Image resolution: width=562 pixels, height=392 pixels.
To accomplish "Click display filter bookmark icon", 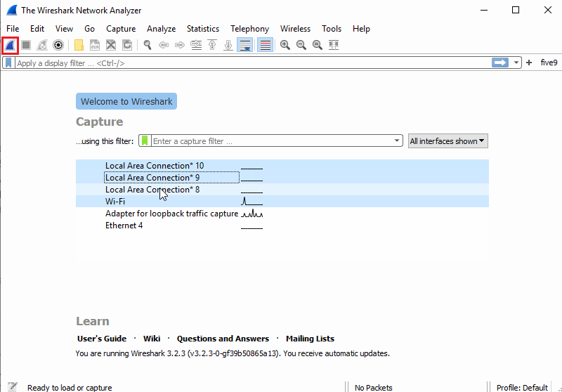I will pyautogui.click(x=8, y=63).
